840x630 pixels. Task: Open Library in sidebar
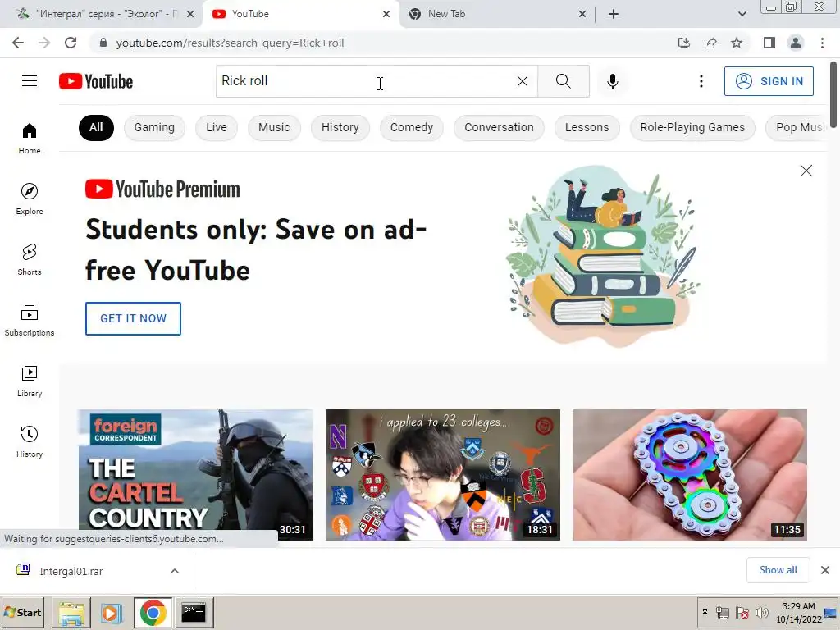[x=30, y=381]
